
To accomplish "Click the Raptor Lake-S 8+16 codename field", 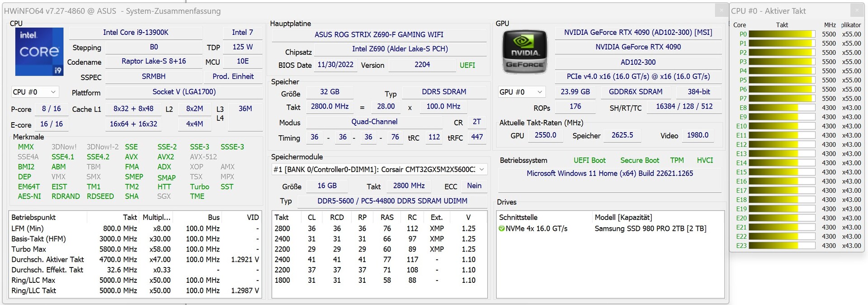I will 154,61.
